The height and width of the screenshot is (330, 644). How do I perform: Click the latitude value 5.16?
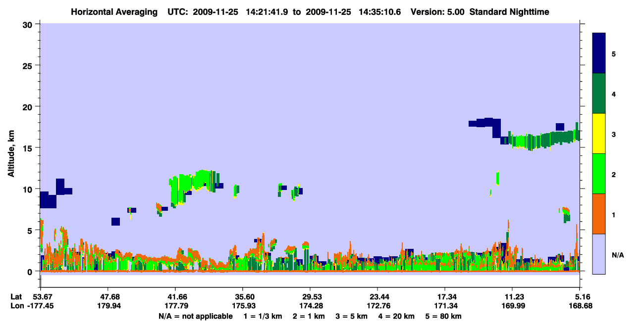click(582, 296)
